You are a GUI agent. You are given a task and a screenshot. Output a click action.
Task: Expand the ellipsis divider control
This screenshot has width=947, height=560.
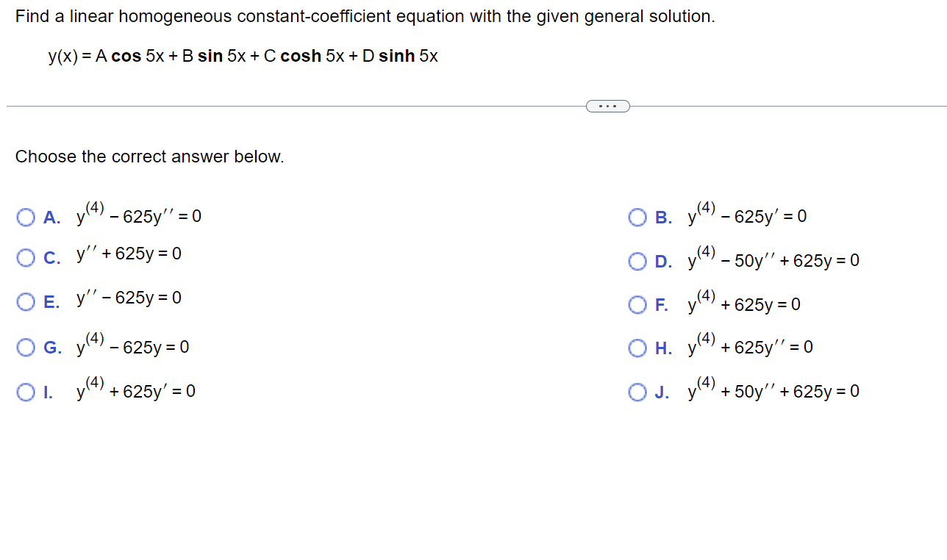pos(608,106)
